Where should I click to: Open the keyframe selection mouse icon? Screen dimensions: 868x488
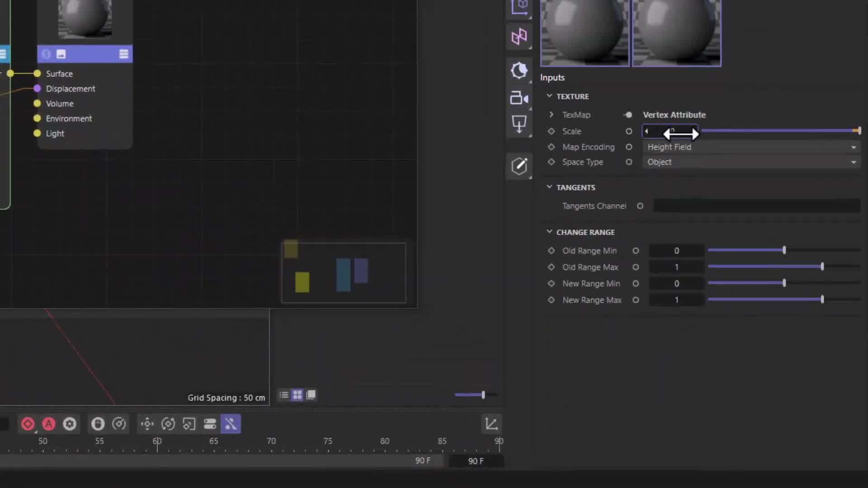click(97, 424)
